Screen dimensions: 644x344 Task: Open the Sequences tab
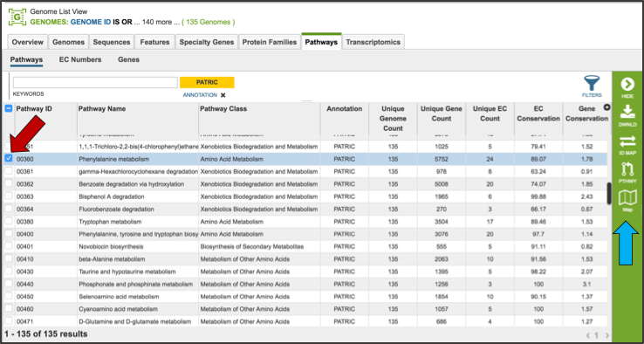click(x=112, y=42)
